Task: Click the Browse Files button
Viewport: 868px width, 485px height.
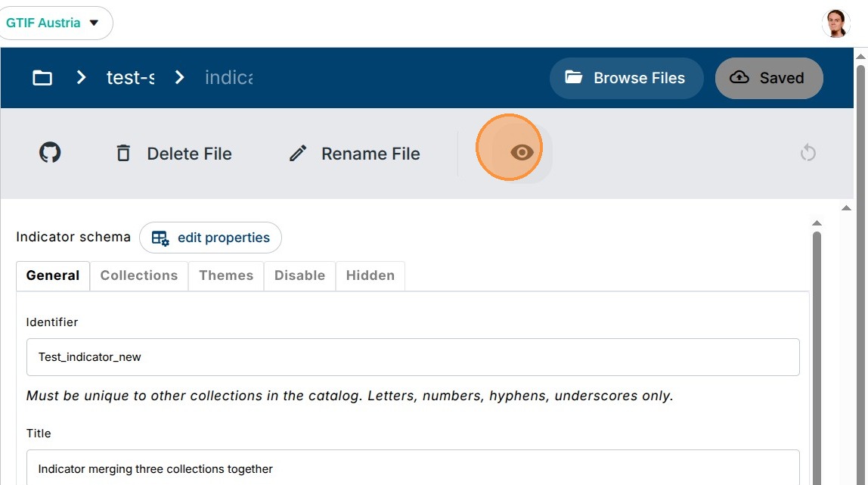Action: click(x=626, y=78)
